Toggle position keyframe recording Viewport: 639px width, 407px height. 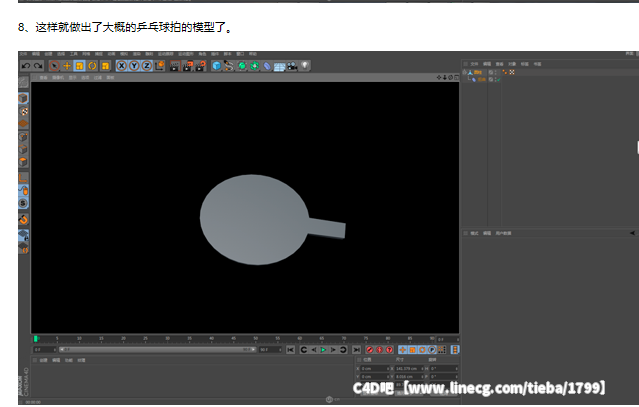(x=403, y=350)
